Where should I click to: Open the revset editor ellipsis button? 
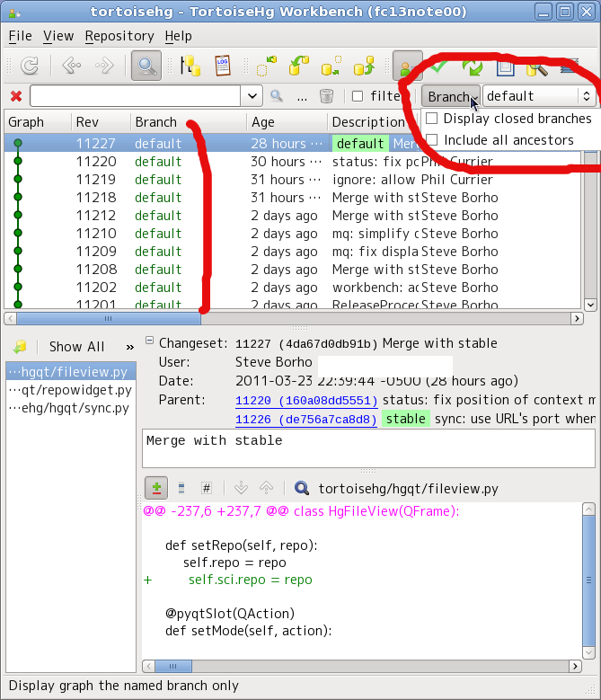pyautogui.click(x=302, y=97)
